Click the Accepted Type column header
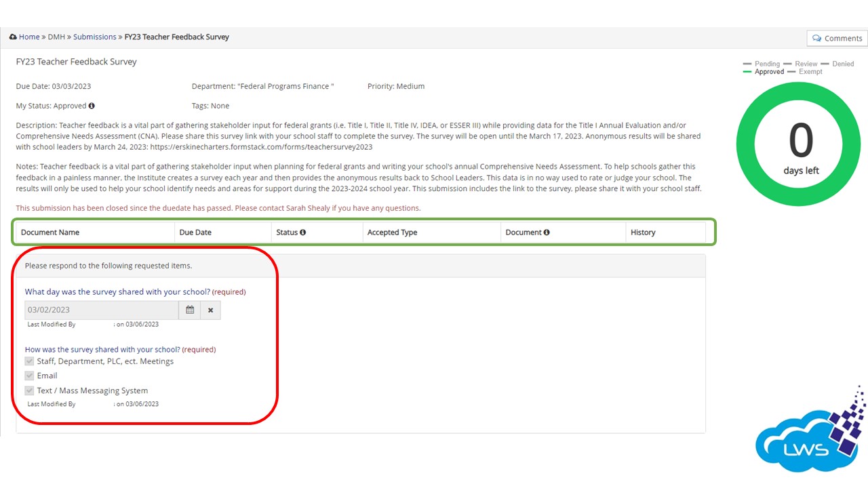The width and height of the screenshot is (868, 488). point(392,232)
